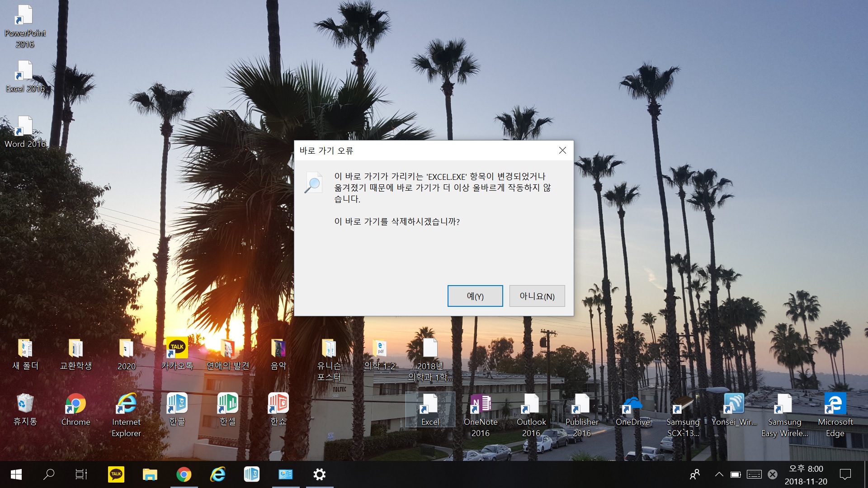The height and width of the screenshot is (488, 868).
Task: Select the 유니슨 포스터 folder
Action: tap(329, 360)
